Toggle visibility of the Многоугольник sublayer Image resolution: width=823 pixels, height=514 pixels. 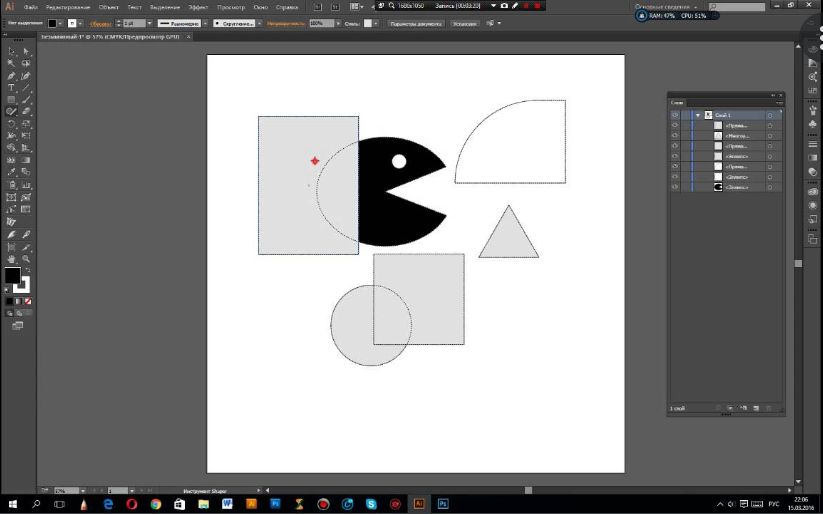point(675,135)
